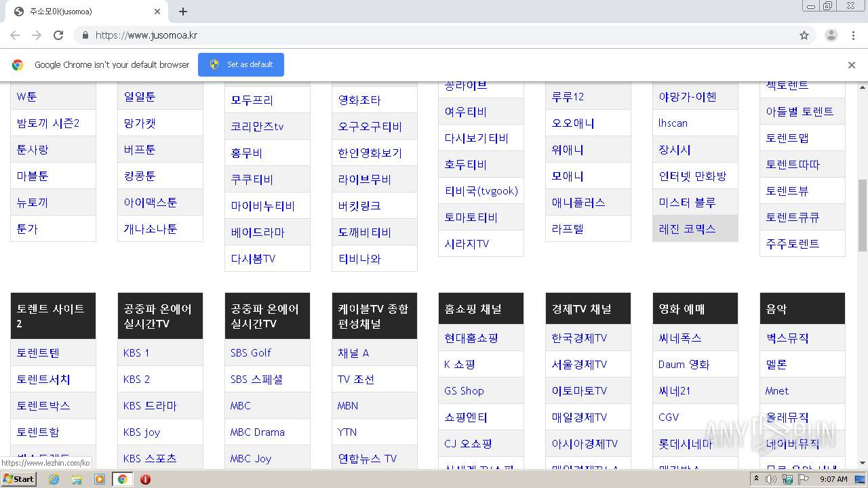Open the Chrome three-dot menu

coord(853,35)
